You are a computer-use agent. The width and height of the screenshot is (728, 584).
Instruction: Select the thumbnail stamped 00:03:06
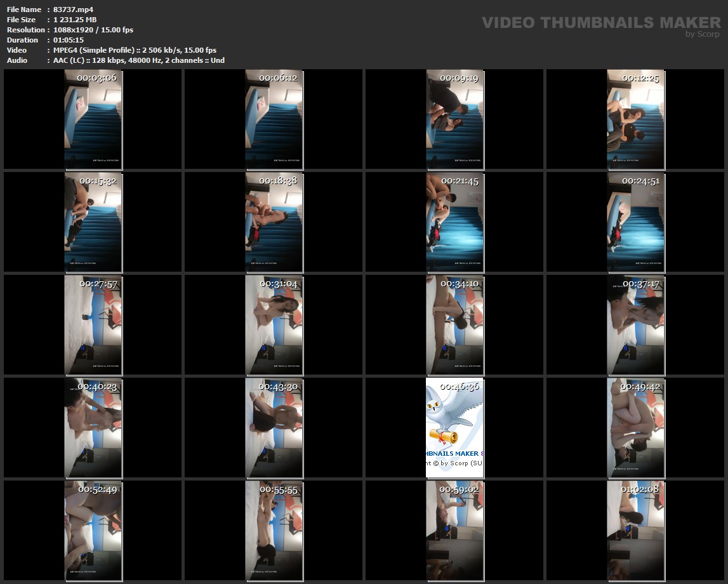93,119
